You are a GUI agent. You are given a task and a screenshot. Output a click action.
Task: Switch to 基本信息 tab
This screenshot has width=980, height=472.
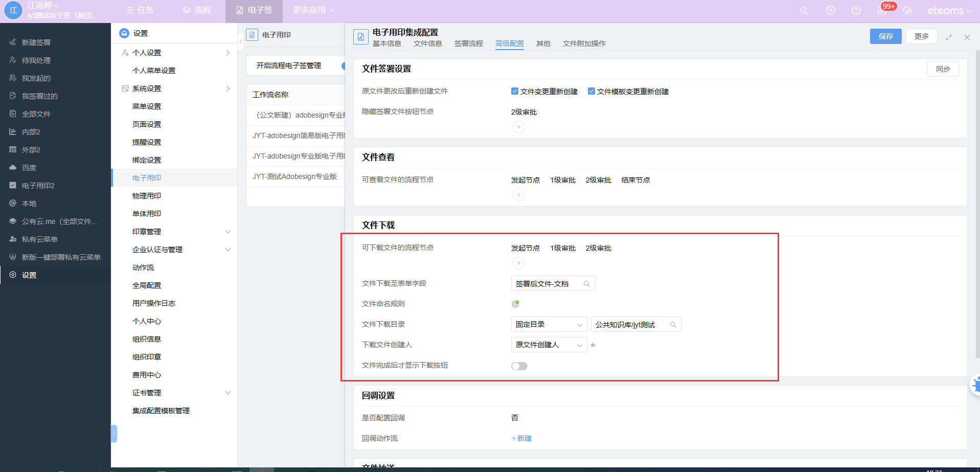click(x=387, y=44)
